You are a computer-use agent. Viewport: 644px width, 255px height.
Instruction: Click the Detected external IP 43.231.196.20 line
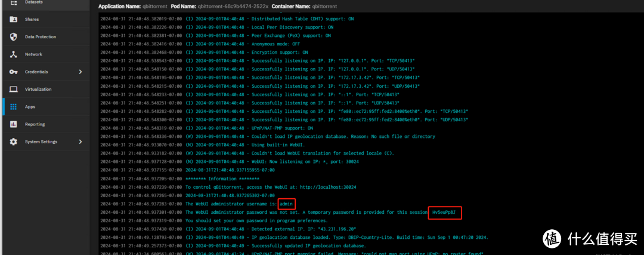[228, 229]
